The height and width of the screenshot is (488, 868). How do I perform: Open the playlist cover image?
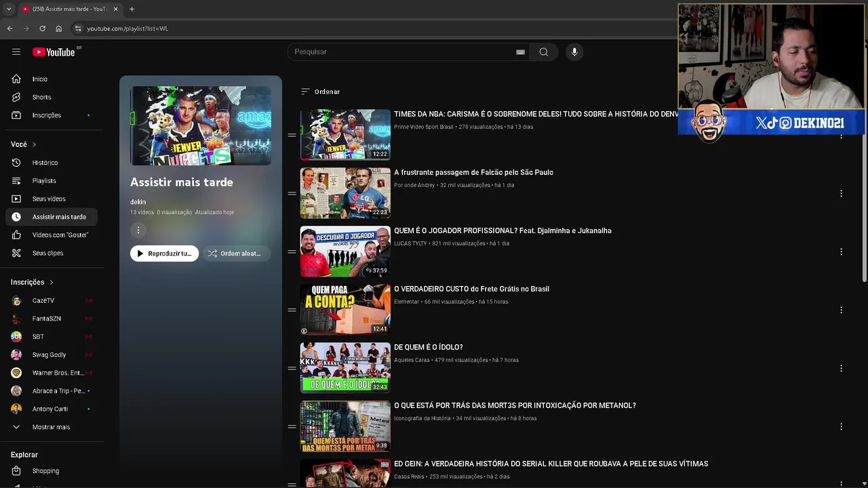pyautogui.click(x=201, y=126)
